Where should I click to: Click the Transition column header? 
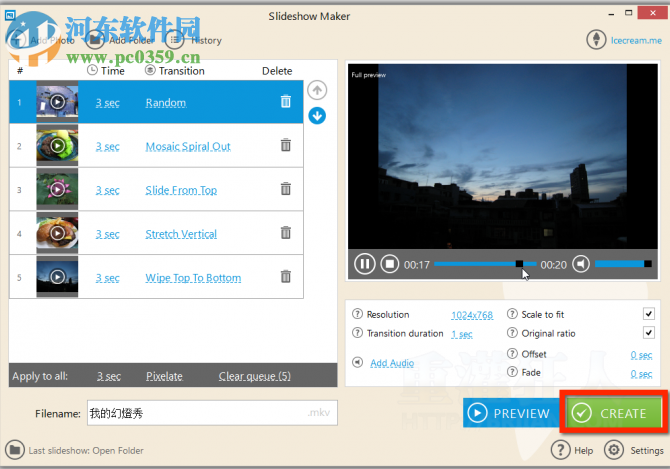175,70
